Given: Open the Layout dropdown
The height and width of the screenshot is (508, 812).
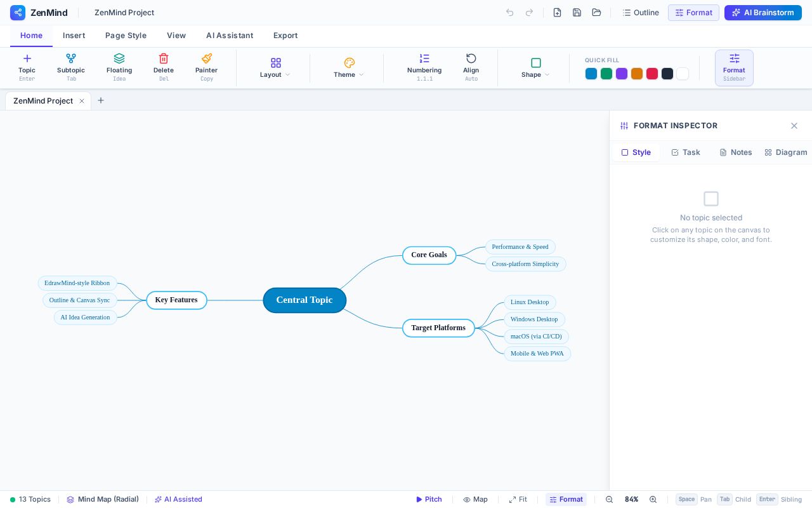Looking at the screenshot, I should pyautogui.click(x=275, y=68).
